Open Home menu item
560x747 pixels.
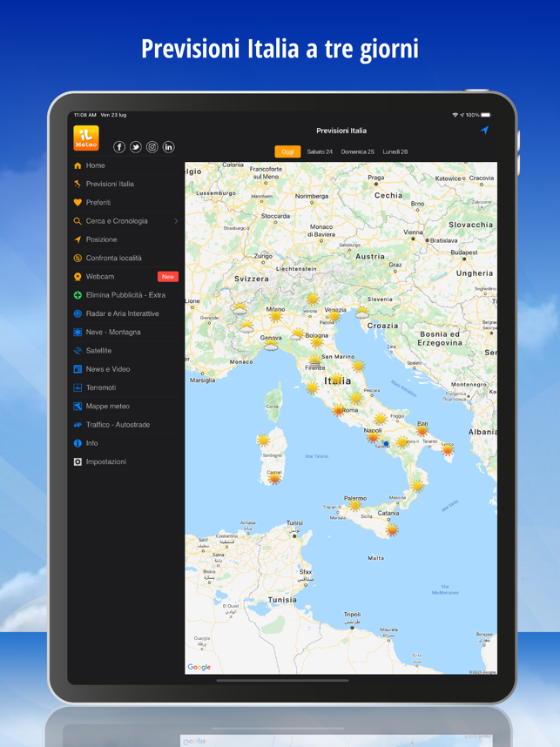pos(125,165)
